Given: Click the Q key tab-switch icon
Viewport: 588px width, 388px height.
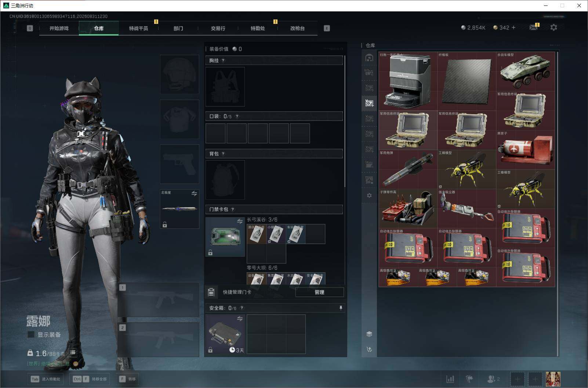Looking at the screenshot, I should 30,28.
